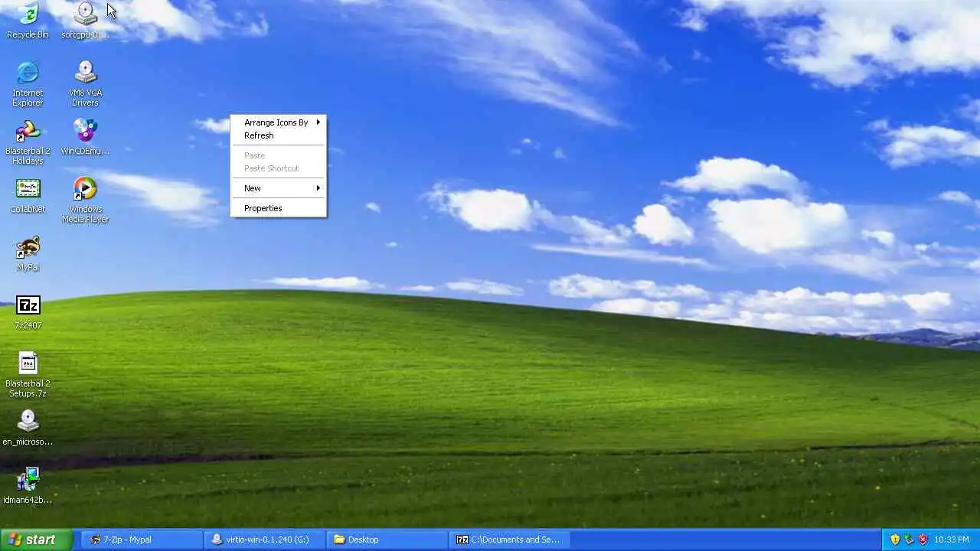Select the Internet Explorer desktop icon
The height and width of the screenshot is (551, 980).
[28, 83]
